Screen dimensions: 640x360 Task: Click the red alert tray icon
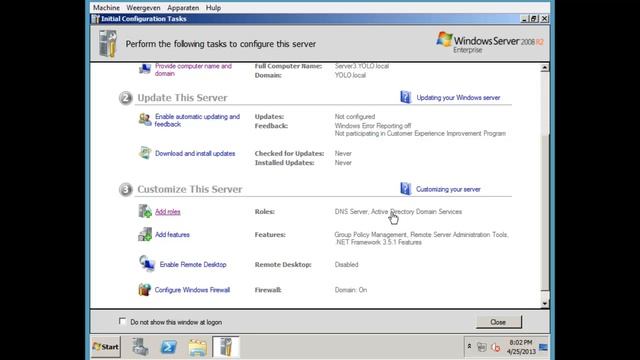coord(496,347)
